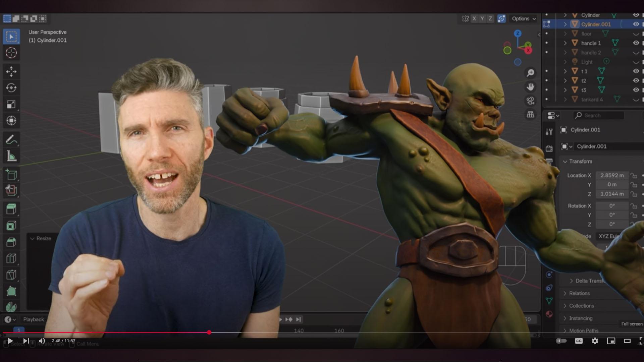Activate the 3D Cursor tool
Screen dimensions: 644x362
[11, 53]
